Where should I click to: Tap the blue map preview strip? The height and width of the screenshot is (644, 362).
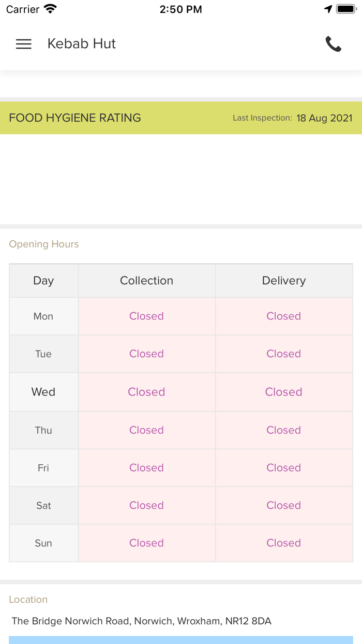coord(181,640)
